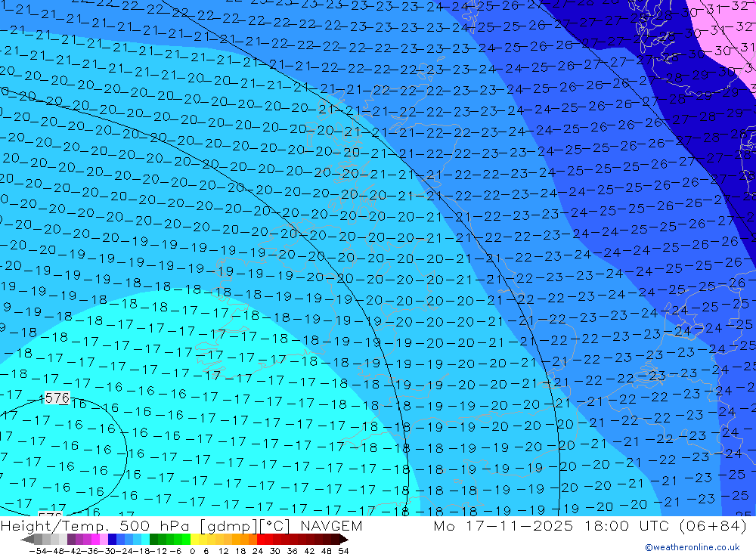Viewport: 756px width, 554px height.
Task: Click the '[gdmp]' unit in the title
Action: (229, 525)
